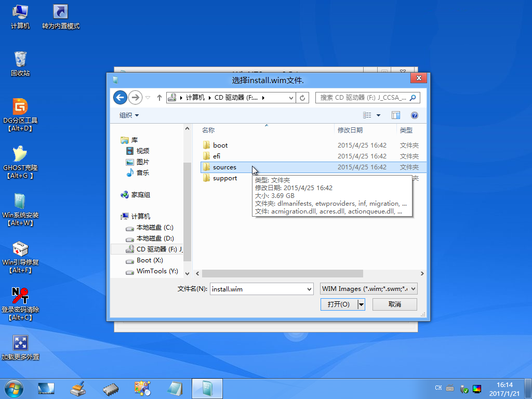532x399 pixels.
Task: Select the efi folder
Action: pos(217,156)
